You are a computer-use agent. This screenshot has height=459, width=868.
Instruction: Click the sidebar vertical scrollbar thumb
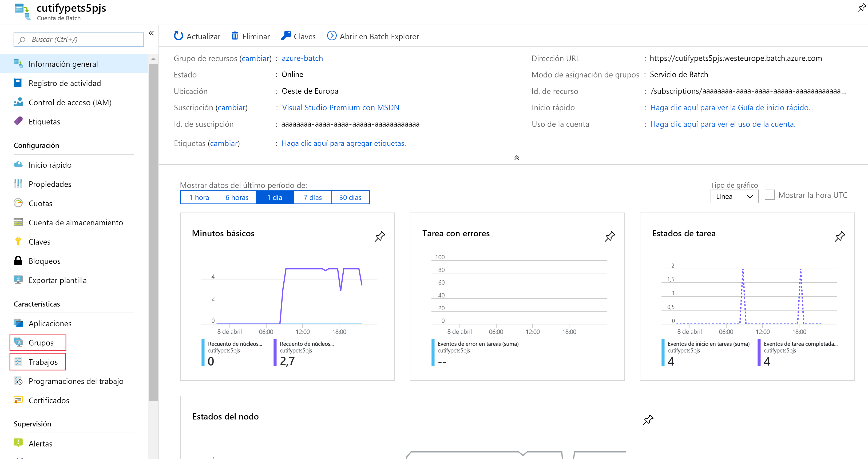(x=153, y=232)
